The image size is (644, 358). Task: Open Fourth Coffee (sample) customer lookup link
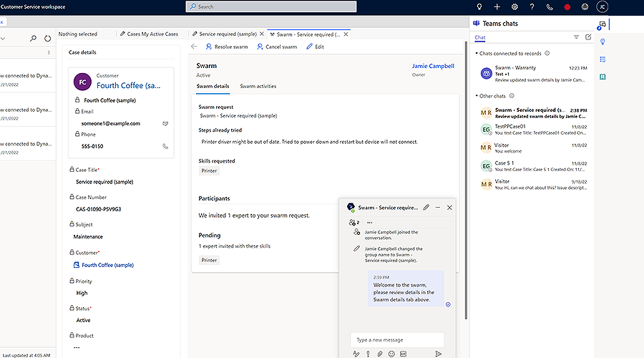pos(107,265)
